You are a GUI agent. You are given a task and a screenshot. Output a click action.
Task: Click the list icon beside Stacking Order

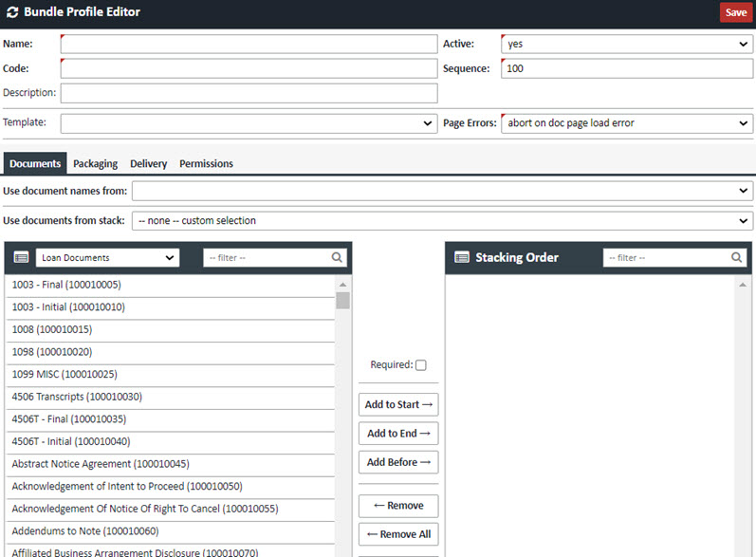(x=463, y=257)
